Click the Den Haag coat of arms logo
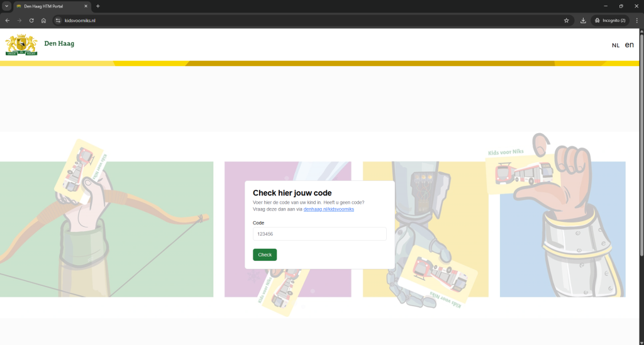644x345 pixels. point(21,45)
